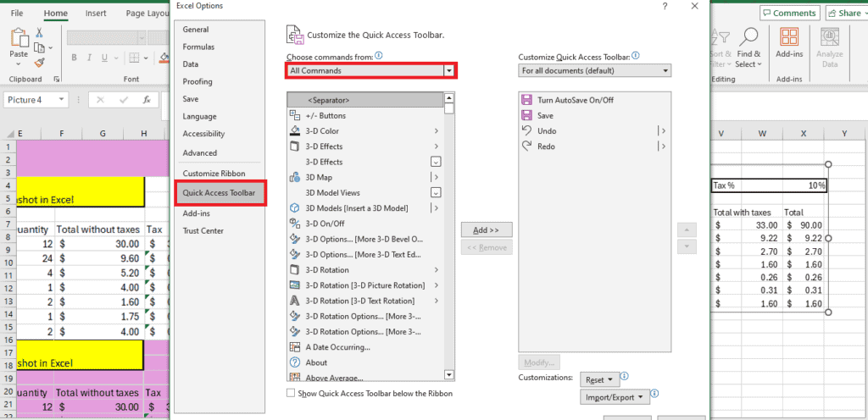Open the Choose commands from dropdown
Viewport: 868px width, 420px height.
449,71
